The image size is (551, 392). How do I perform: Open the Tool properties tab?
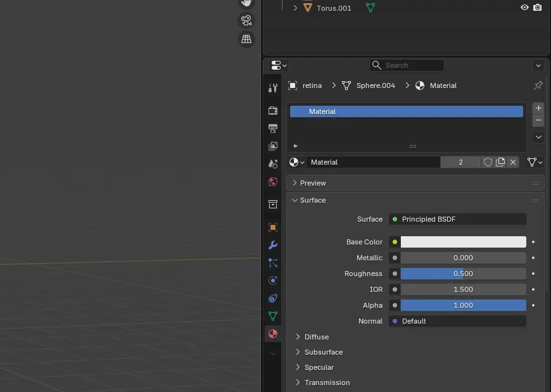coord(273,88)
